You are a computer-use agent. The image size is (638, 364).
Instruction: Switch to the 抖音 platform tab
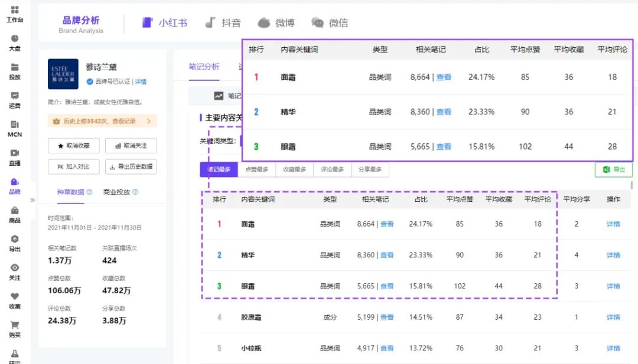(223, 23)
